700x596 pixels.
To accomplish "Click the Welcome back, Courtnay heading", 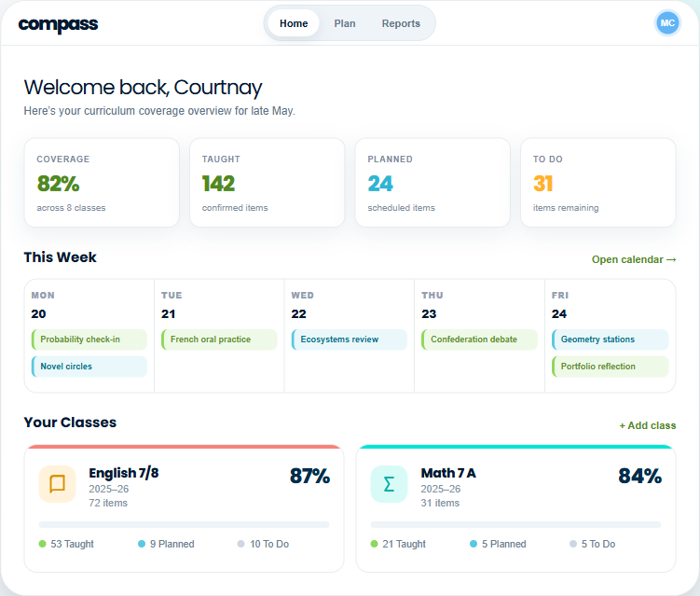I will coord(143,88).
